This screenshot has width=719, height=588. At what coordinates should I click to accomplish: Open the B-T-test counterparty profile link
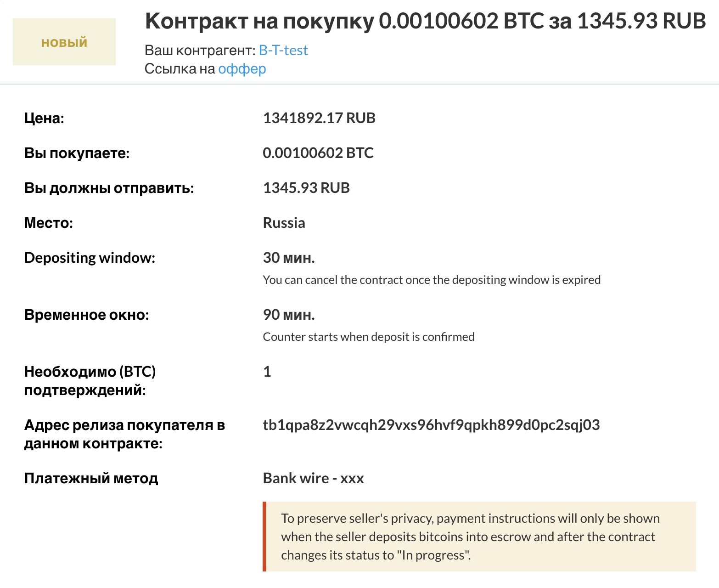[283, 50]
